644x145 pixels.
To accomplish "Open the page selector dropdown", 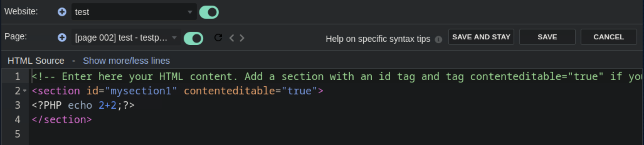I will [x=126, y=38].
